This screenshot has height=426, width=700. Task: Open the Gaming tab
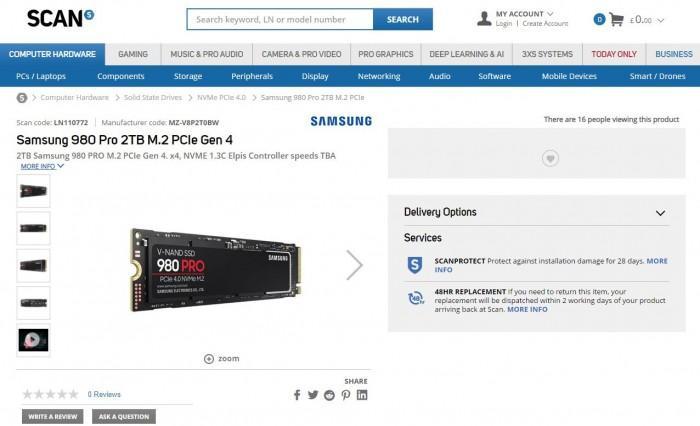click(133, 54)
